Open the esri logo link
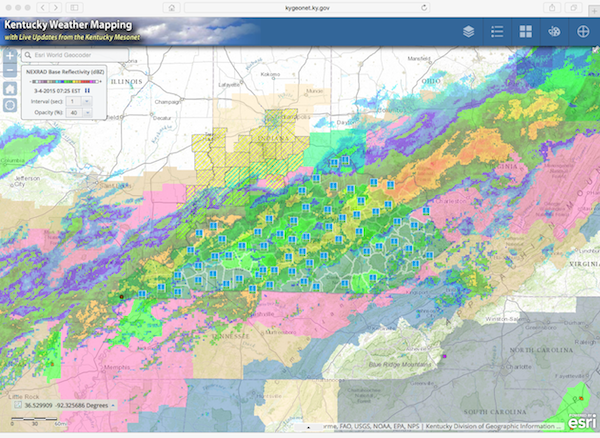This screenshot has height=438, width=600. pos(582,422)
